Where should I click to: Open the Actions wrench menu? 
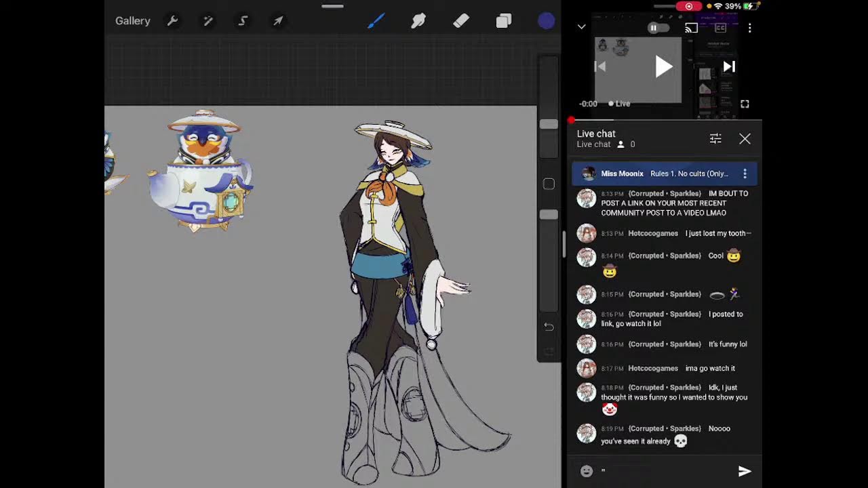click(x=173, y=21)
